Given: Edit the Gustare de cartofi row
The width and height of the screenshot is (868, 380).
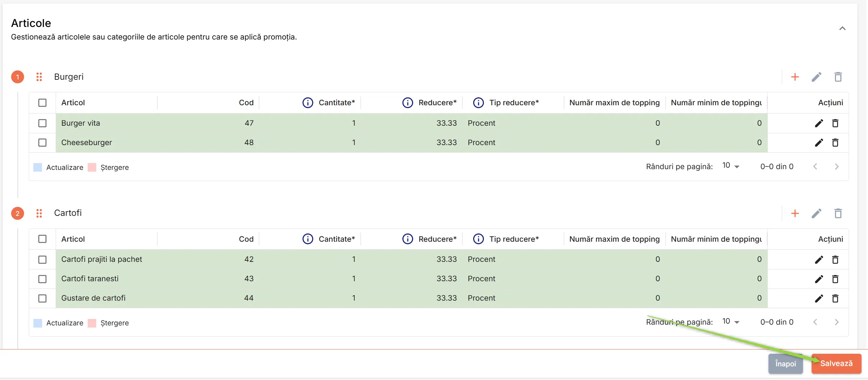Looking at the screenshot, I should (x=819, y=298).
